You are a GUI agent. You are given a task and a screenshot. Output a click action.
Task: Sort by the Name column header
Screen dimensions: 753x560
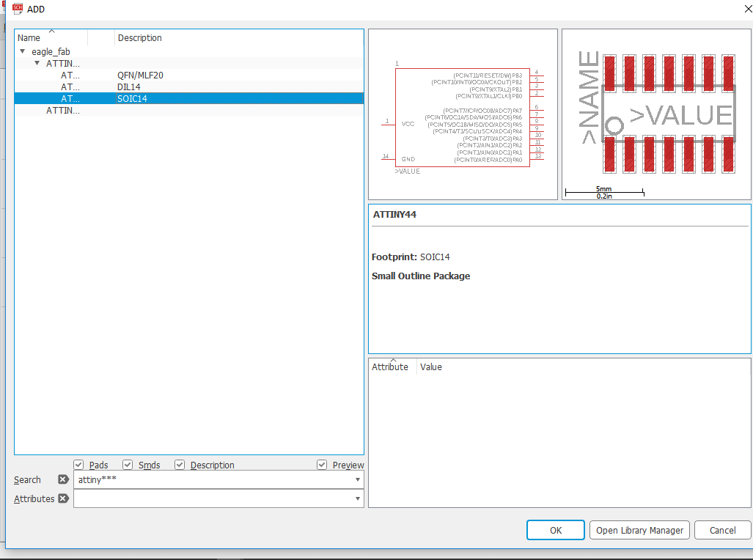[x=51, y=37]
